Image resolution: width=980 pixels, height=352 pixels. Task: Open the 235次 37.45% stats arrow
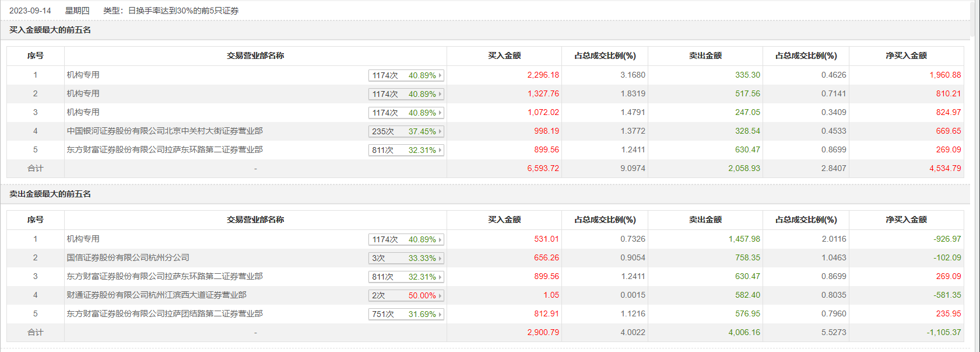coord(440,131)
